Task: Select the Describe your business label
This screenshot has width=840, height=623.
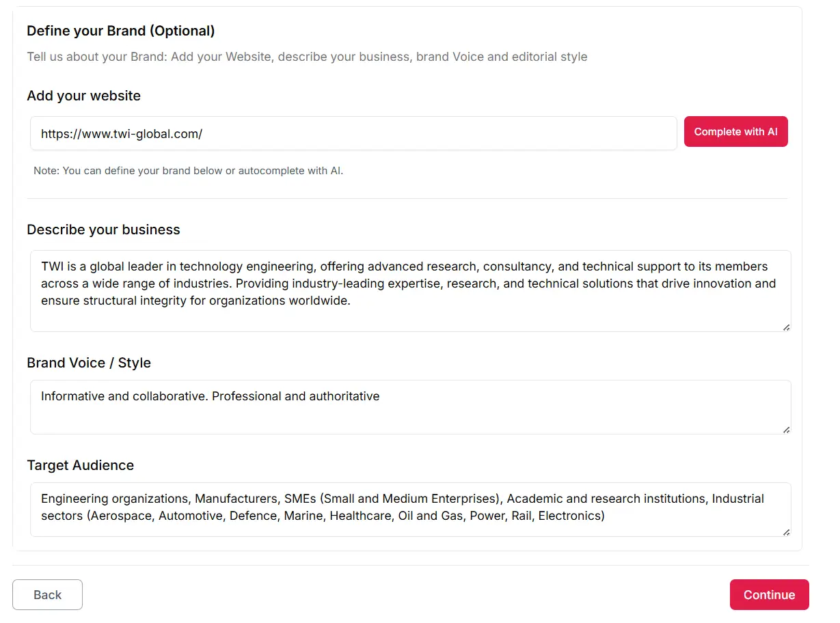Action: click(x=103, y=230)
